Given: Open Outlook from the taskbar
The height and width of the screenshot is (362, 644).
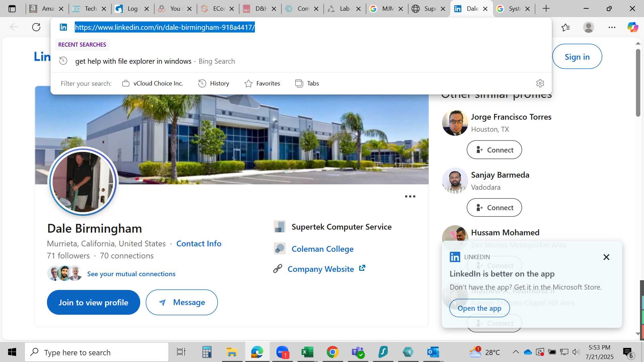Looking at the screenshot, I should [x=433, y=352].
